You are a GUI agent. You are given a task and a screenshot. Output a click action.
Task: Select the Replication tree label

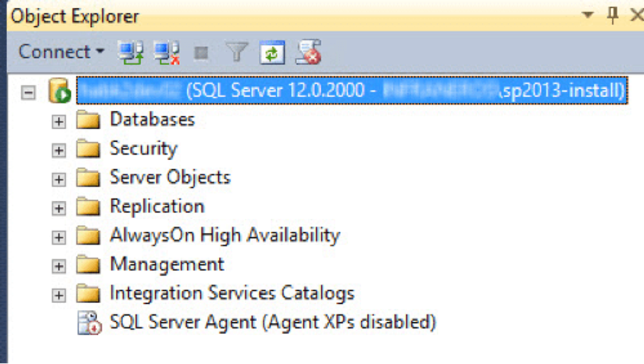[x=157, y=207]
